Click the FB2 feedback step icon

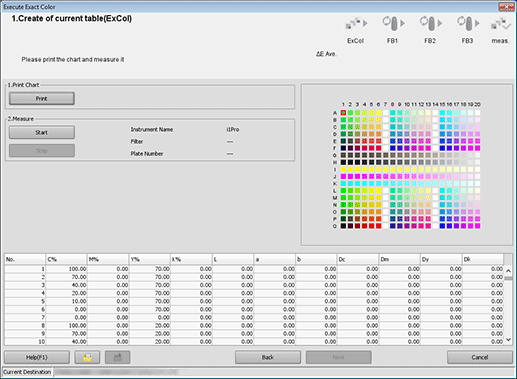(x=430, y=24)
